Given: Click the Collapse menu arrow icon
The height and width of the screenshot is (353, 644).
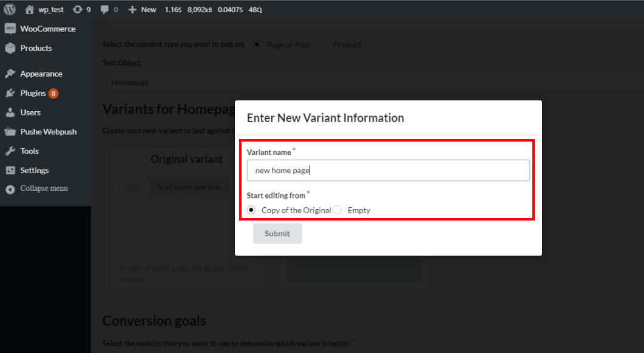Looking at the screenshot, I should pyautogui.click(x=10, y=190).
